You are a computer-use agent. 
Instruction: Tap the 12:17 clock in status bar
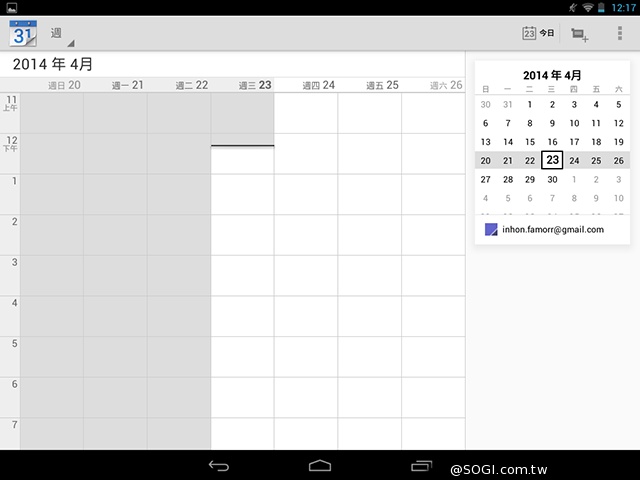tap(623, 8)
